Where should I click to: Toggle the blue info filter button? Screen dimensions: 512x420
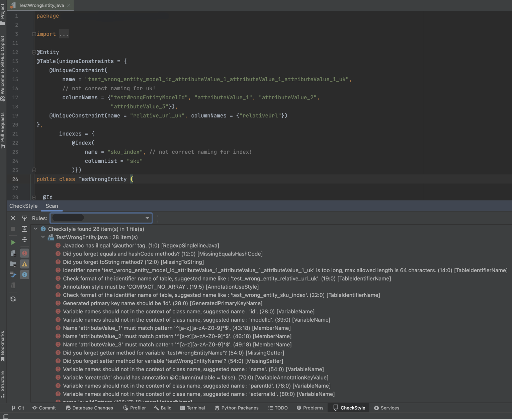pyautogui.click(x=24, y=275)
